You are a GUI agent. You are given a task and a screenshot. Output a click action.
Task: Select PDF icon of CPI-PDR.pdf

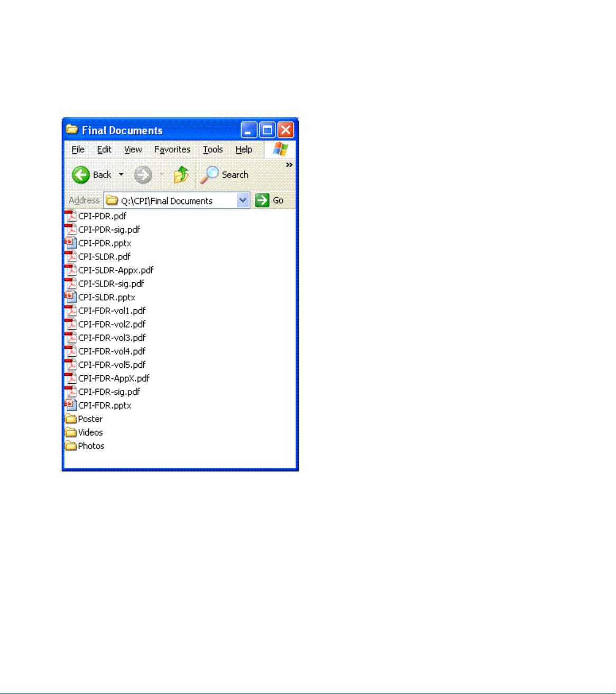(x=71, y=216)
